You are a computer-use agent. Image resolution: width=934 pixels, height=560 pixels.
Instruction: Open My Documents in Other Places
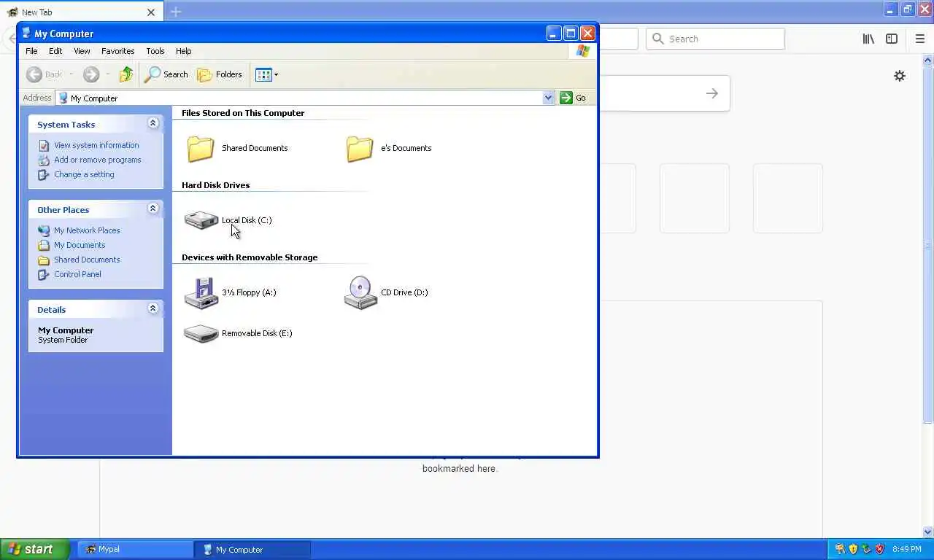pos(80,245)
